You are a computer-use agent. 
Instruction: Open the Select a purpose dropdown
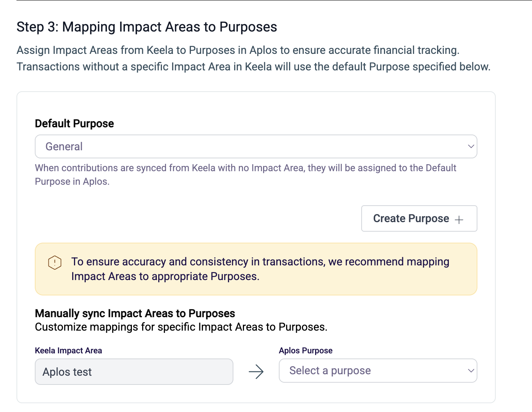click(x=378, y=371)
